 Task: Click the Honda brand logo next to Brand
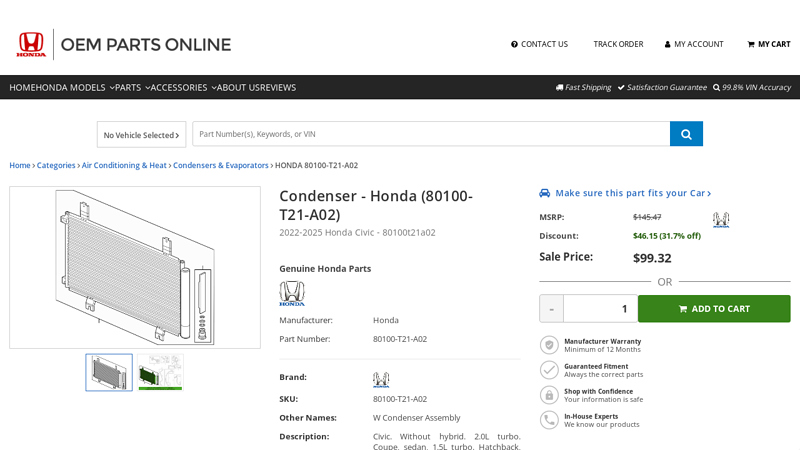pos(381,379)
